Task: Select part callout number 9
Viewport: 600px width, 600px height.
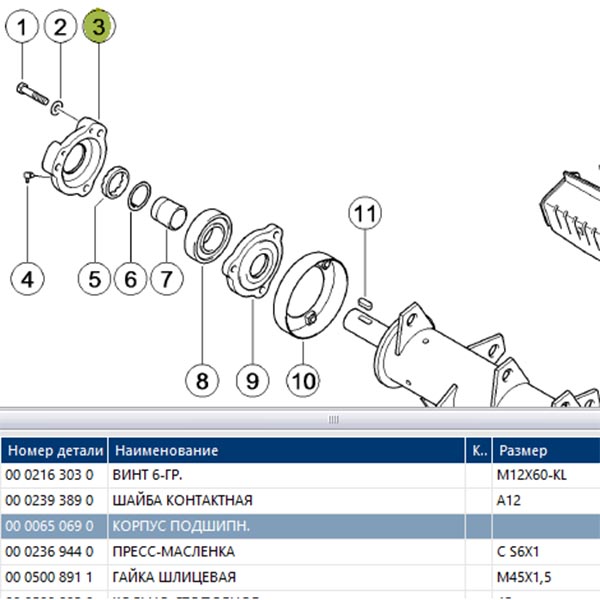Action: pyautogui.click(x=253, y=381)
